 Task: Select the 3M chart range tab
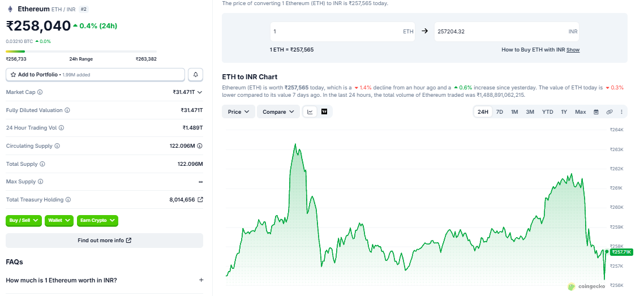[530, 111]
